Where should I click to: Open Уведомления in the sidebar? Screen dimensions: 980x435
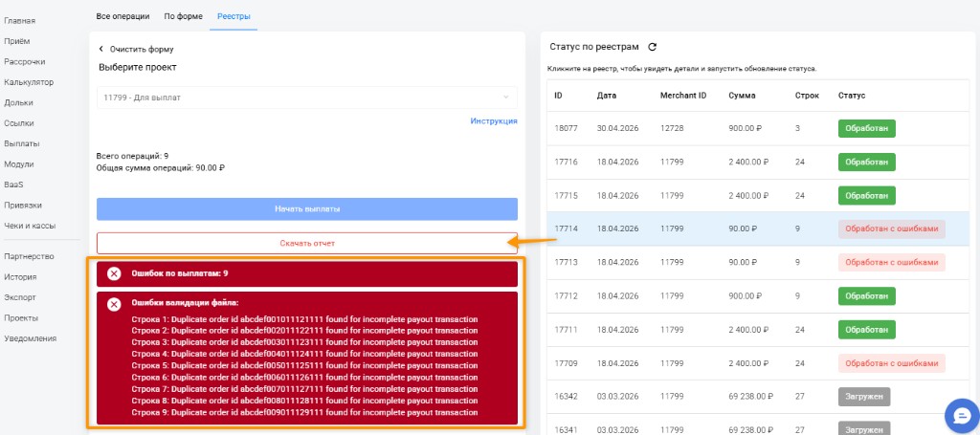(30, 338)
